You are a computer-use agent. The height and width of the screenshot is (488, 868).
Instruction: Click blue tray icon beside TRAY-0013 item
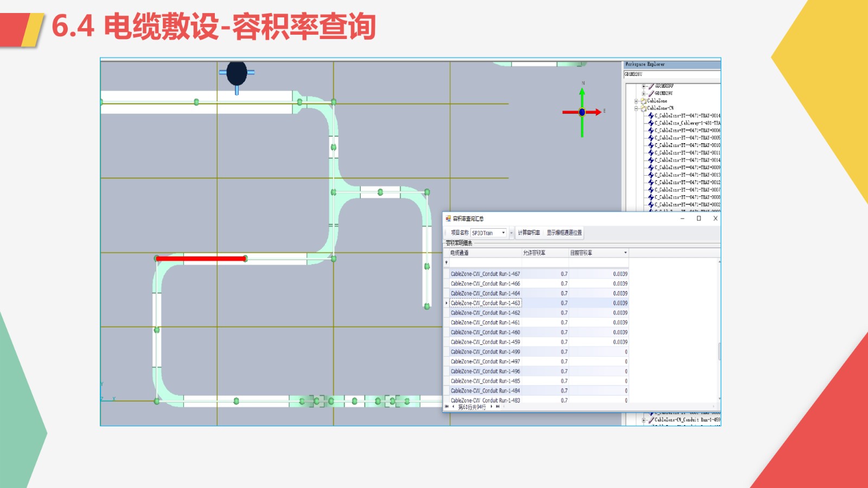651,175
